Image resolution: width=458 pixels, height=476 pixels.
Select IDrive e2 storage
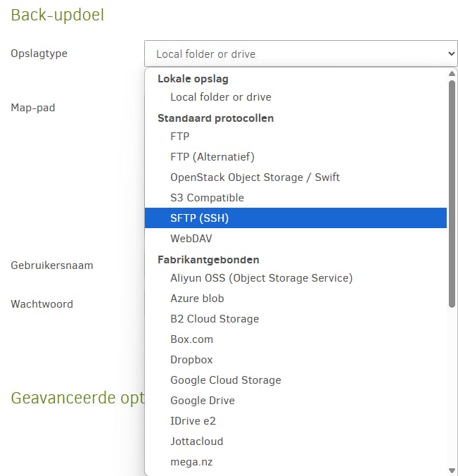[x=193, y=421]
